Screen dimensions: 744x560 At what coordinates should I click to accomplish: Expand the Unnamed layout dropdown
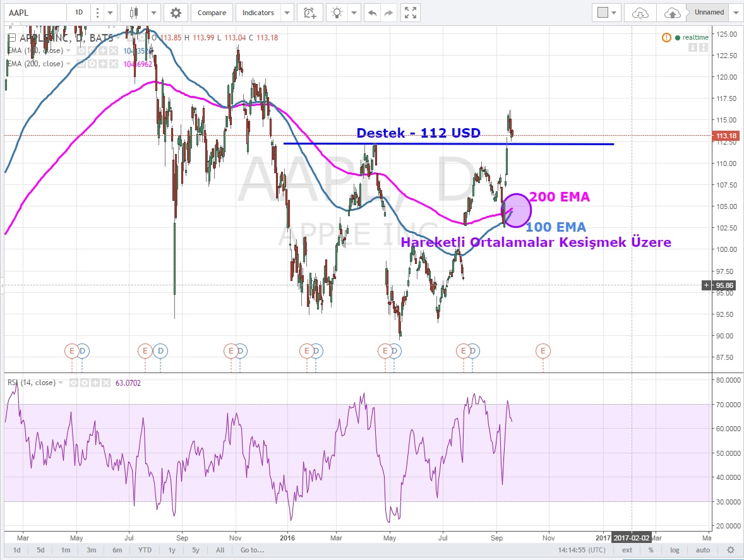[x=735, y=13]
